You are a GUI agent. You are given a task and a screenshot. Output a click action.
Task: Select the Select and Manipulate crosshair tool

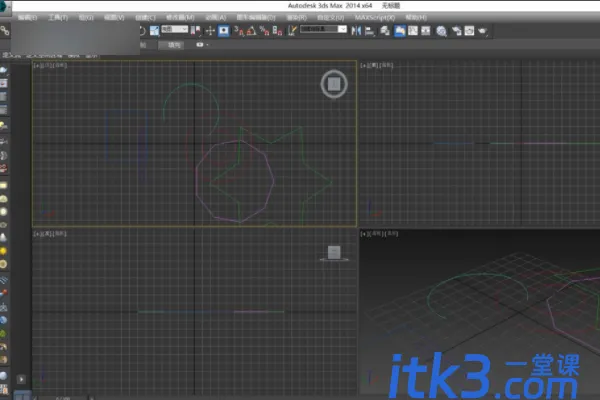coord(210,31)
